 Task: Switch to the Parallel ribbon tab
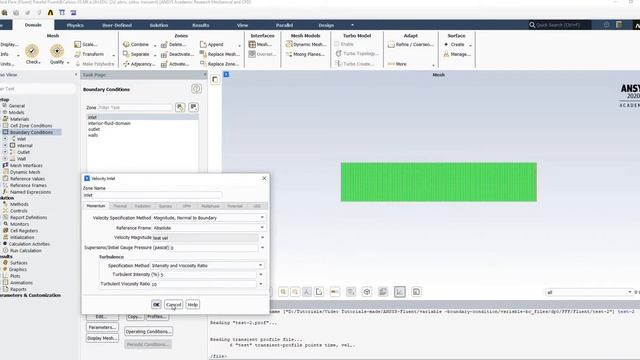pos(284,25)
